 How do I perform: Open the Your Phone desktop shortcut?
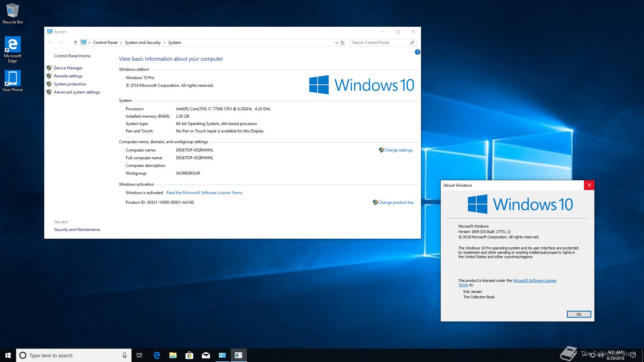pyautogui.click(x=12, y=81)
